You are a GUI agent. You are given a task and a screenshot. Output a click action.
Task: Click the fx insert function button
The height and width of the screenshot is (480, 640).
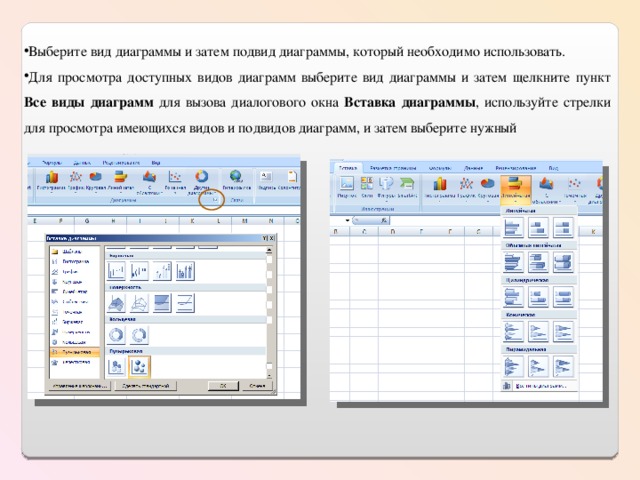[384, 220]
